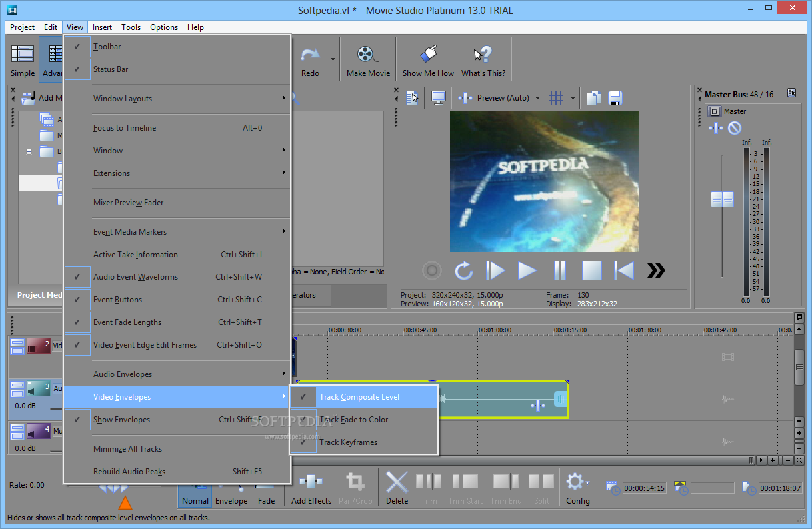812x529 pixels.
Task: Click the cursor position timecode icon
Action: tap(613, 488)
